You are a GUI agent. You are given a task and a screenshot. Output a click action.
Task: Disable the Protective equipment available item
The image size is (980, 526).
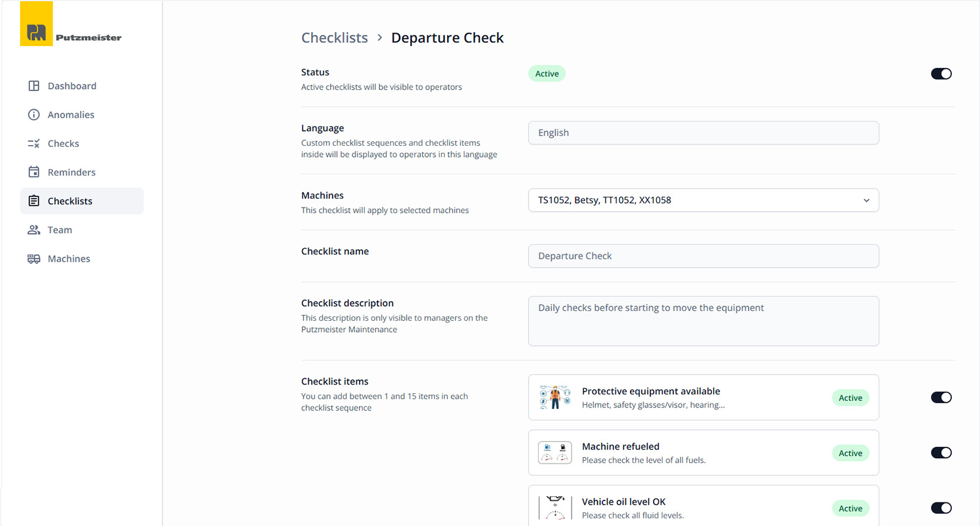pos(941,397)
